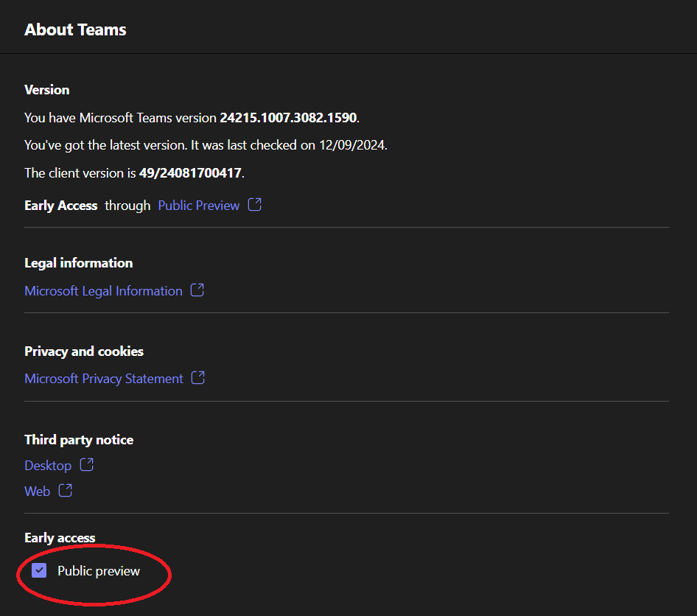Image resolution: width=697 pixels, height=616 pixels.
Task: Click the Early access section heading
Action: [x=60, y=538]
